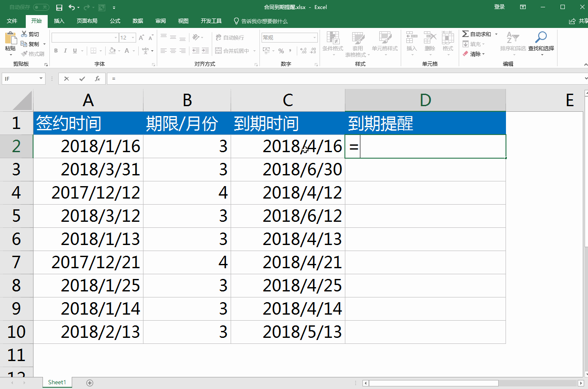Click the fill color bucket icon
Screen dimensions: 588x389
point(113,51)
